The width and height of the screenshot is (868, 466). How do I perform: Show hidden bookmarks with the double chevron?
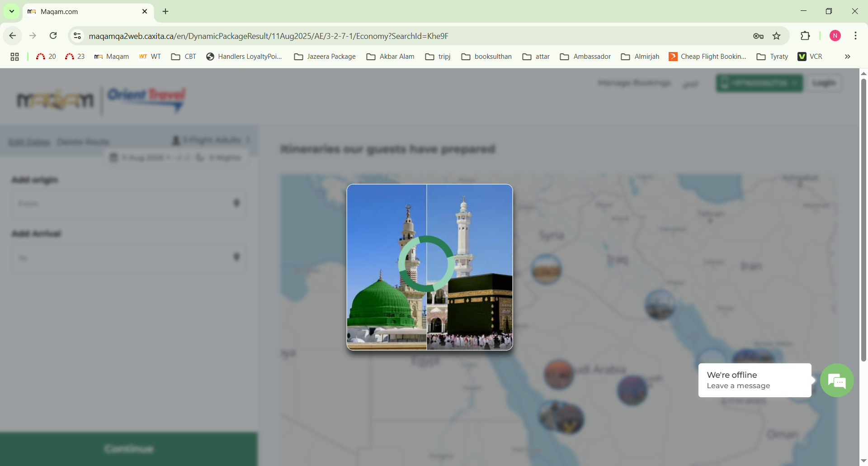tap(847, 57)
